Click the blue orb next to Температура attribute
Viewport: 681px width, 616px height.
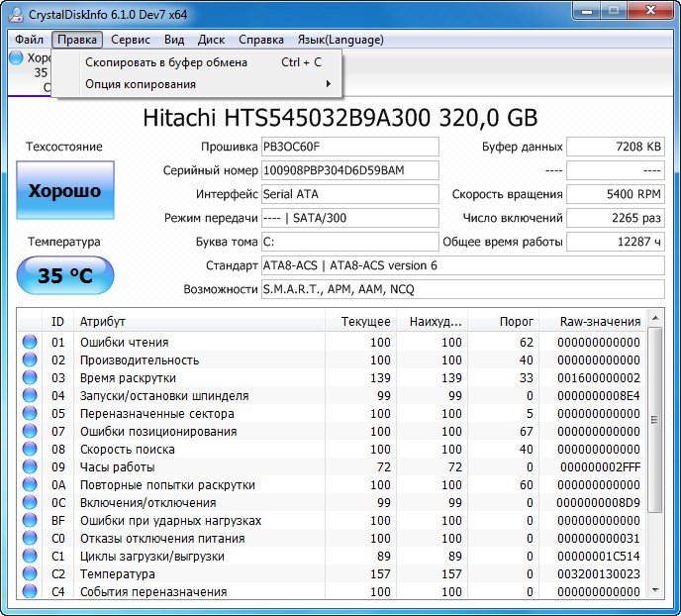30,574
